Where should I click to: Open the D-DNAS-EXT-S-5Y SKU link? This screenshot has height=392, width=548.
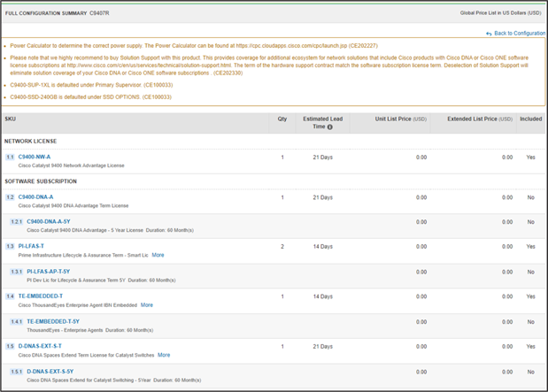tap(50, 372)
